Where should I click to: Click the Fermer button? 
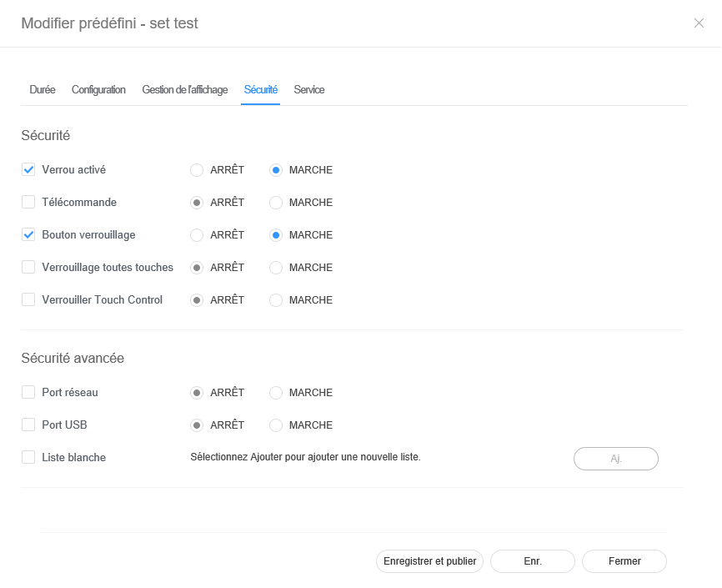624,561
